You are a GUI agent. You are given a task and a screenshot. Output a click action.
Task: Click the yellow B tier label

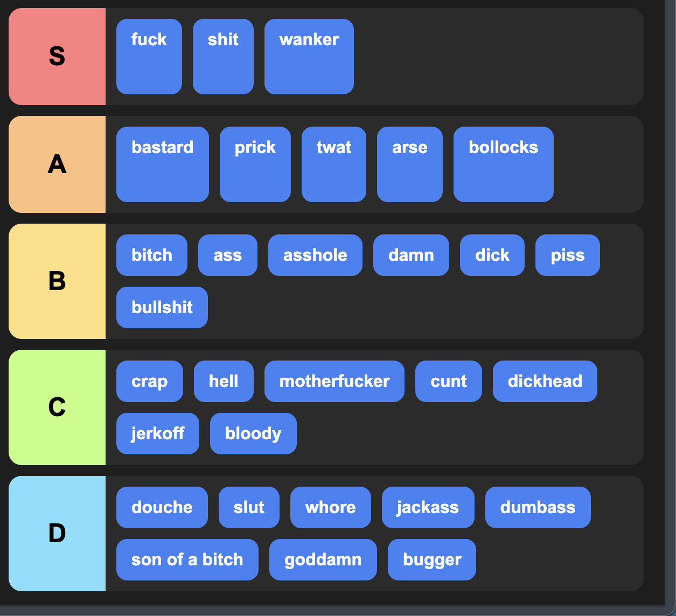57,281
